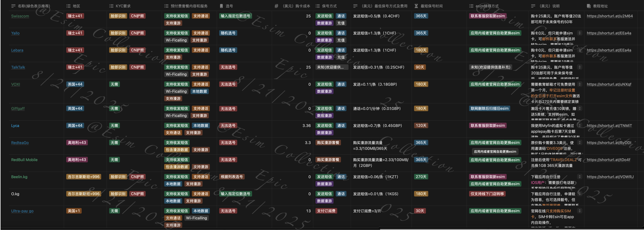Click the title-type icon of the 名称 column
This screenshot has width=644, height=230.
point(13,6)
